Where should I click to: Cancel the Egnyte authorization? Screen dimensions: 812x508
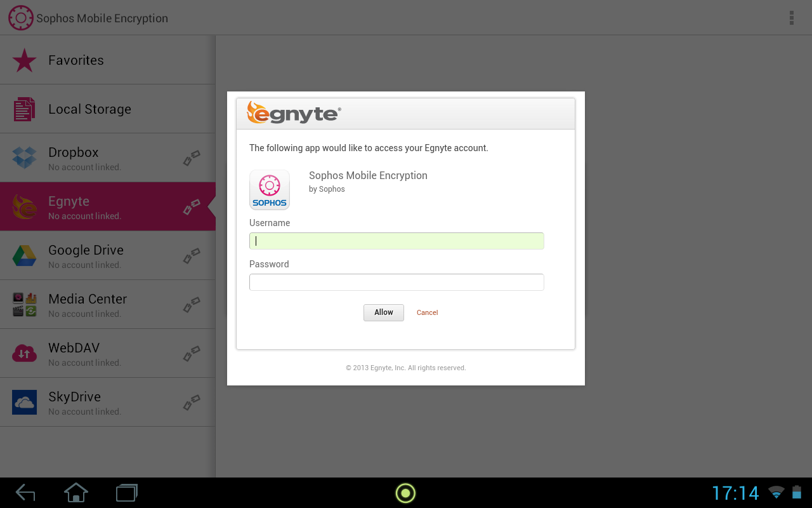(x=428, y=312)
